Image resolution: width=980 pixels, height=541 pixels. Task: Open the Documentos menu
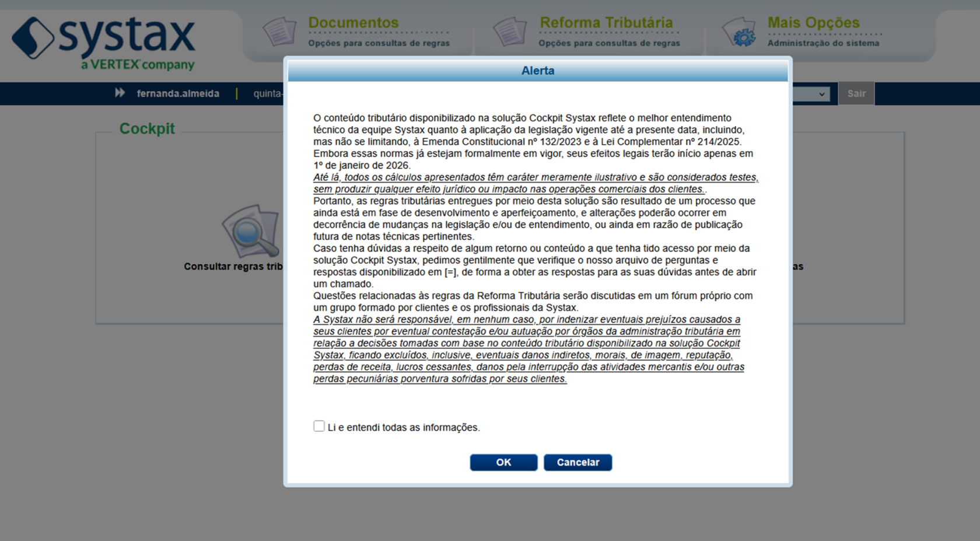(353, 23)
